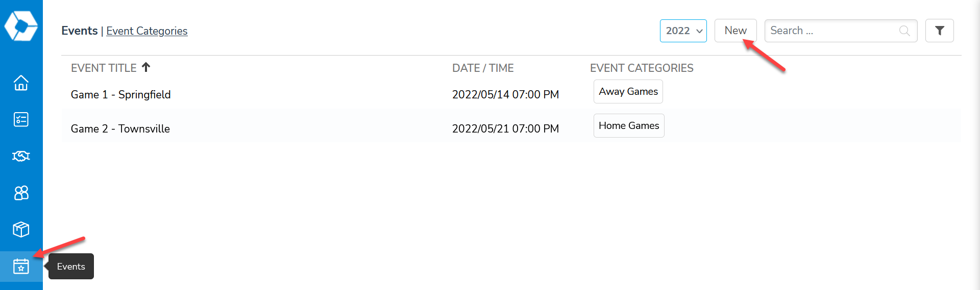Open the handshake sidebar icon

[x=21, y=156]
